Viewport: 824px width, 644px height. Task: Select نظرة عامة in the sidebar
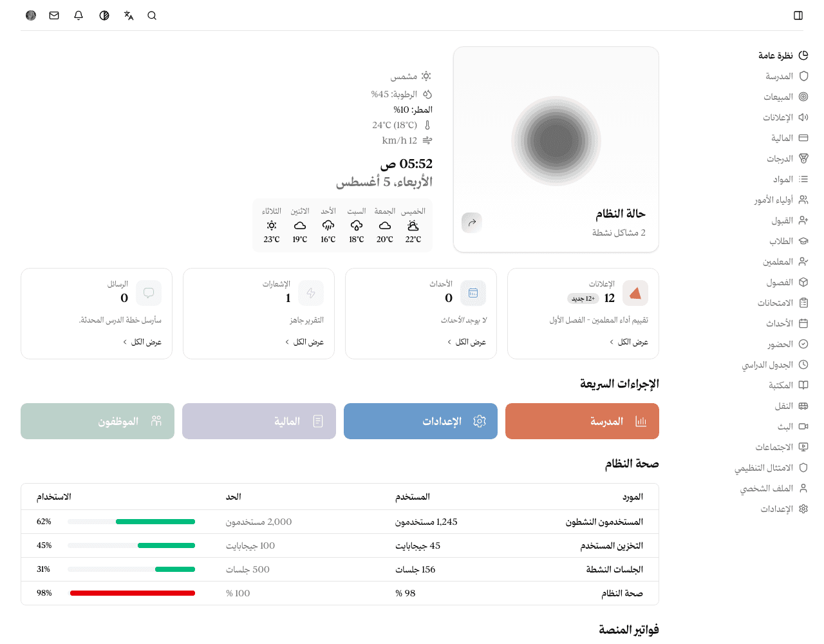tap(783, 55)
